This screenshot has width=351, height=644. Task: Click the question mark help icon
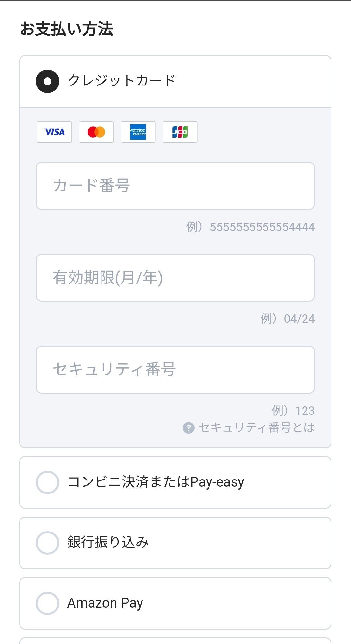click(189, 428)
